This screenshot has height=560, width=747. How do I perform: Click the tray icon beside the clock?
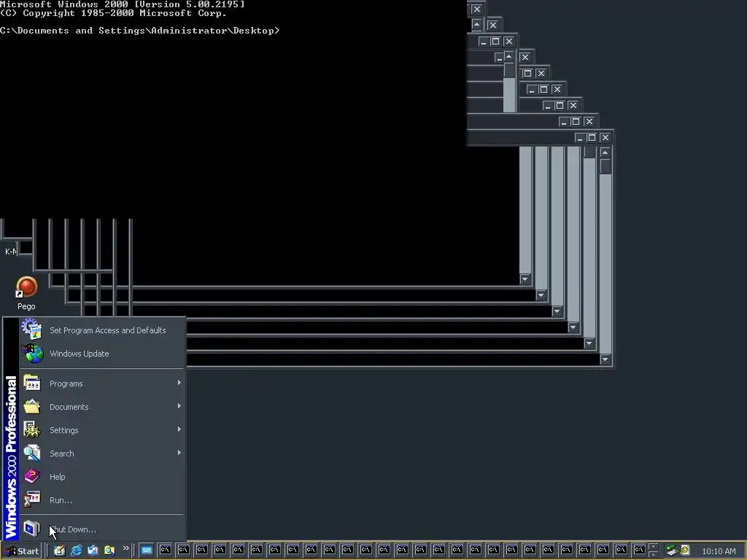(685, 550)
